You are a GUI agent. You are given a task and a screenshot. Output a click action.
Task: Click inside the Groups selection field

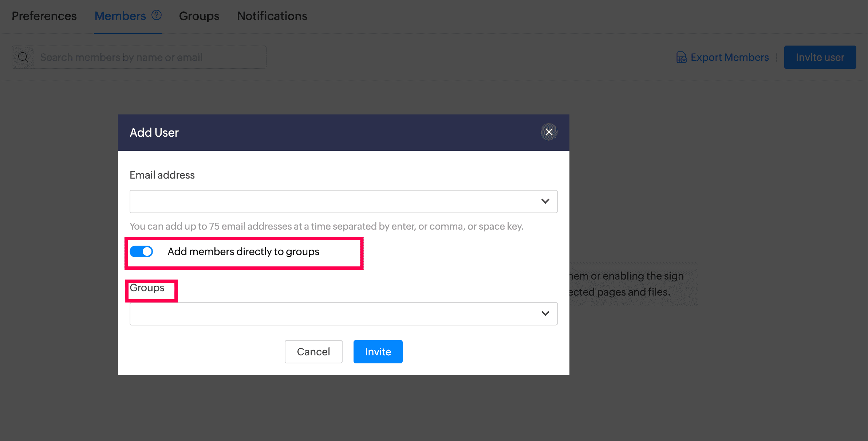[331, 314]
